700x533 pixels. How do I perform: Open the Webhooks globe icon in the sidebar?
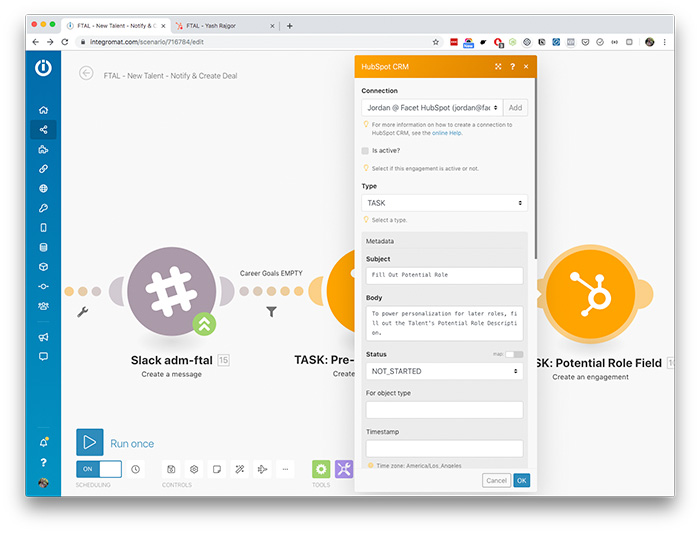click(x=43, y=188)
